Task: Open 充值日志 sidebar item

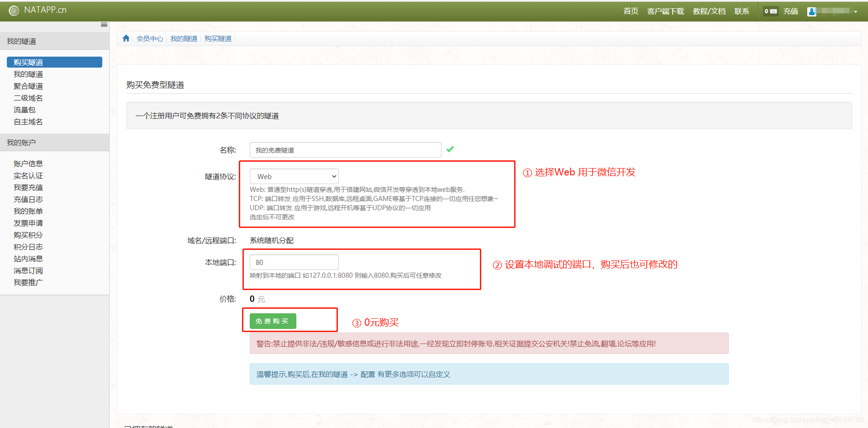Action: point(28,199)
